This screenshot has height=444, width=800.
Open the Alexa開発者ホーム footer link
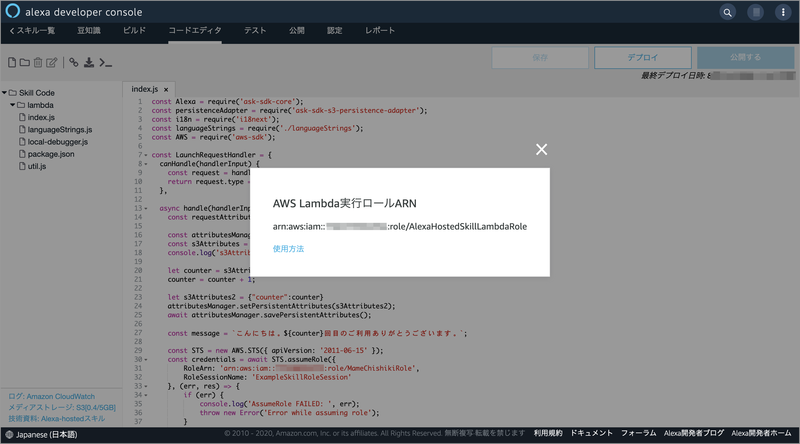(x=761, y=433)
